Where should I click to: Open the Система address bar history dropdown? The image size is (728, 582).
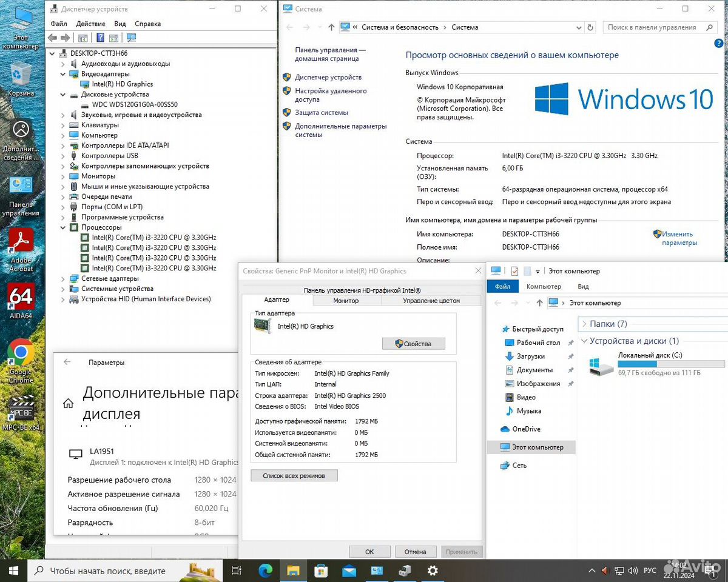(x=579, y=27)
